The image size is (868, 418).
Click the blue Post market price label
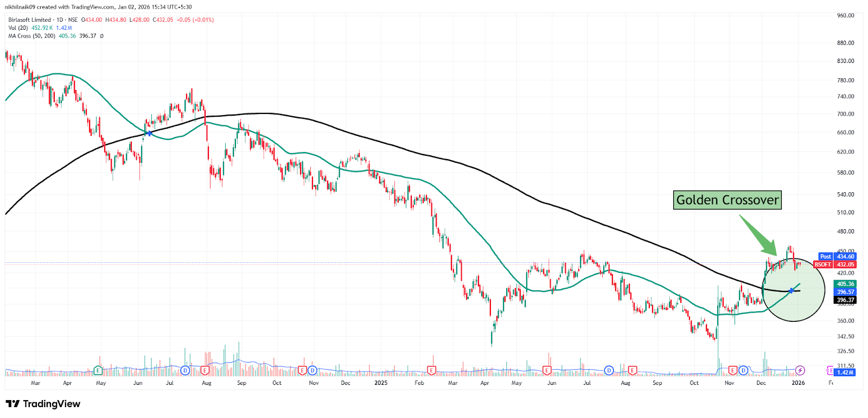[825, 256]
